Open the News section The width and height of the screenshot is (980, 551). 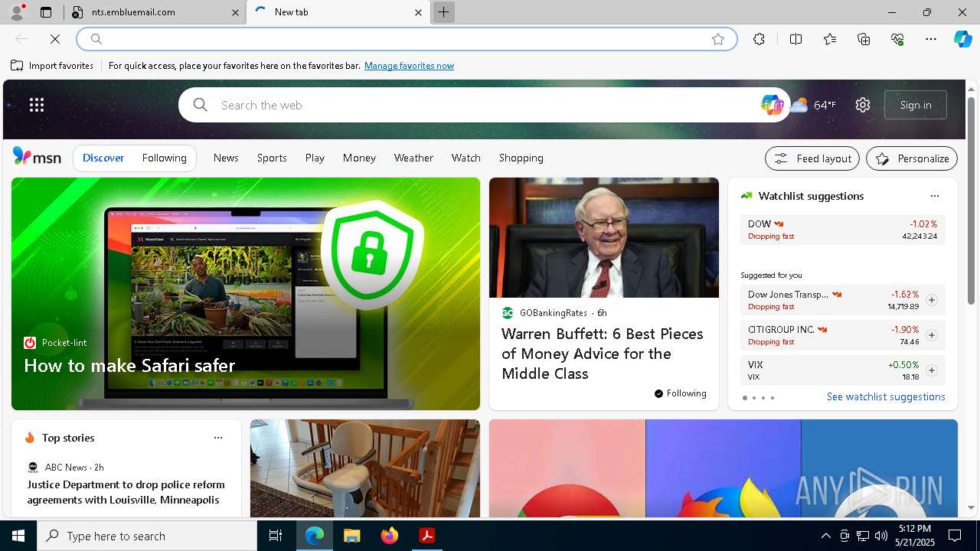(226, 158)
